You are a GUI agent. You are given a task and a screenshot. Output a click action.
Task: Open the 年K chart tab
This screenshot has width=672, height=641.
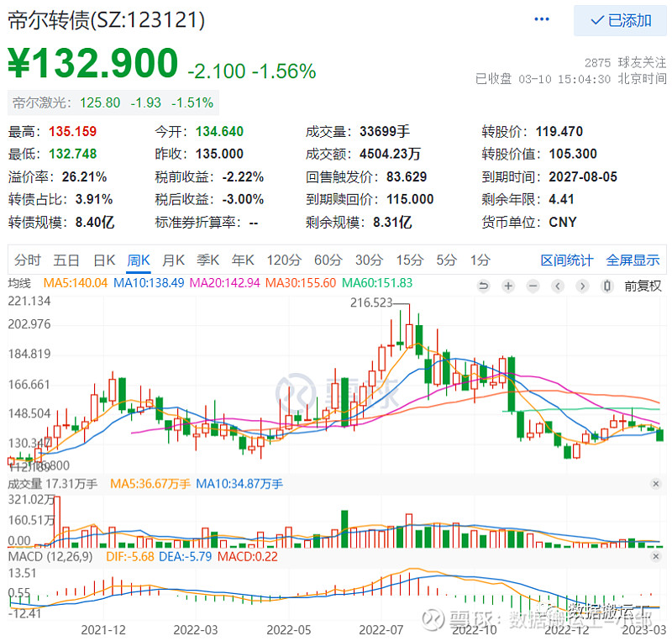(x=243, y=260)
